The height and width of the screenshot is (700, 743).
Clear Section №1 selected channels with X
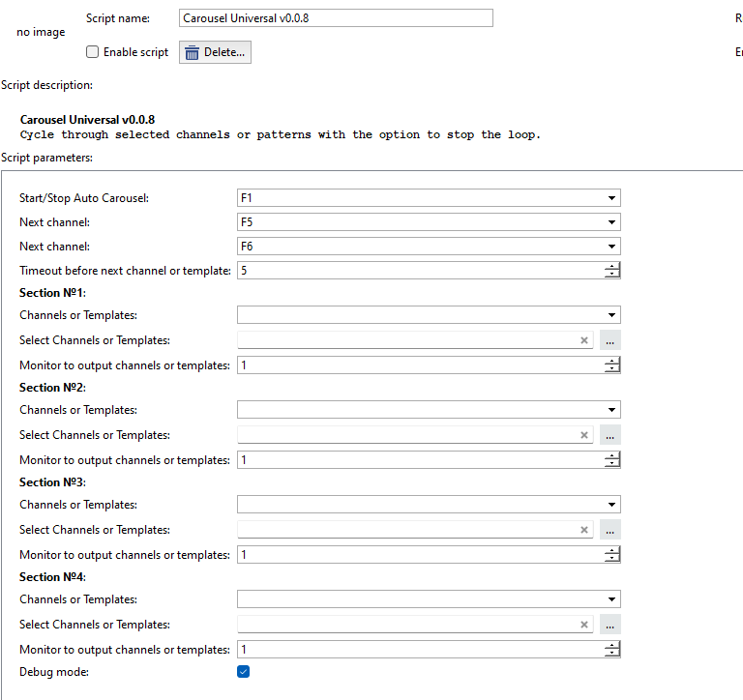coord(583,340)
